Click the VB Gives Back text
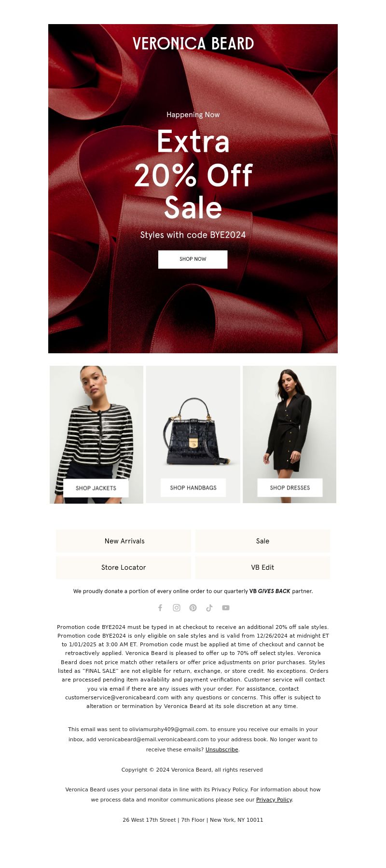This screenshot has height=868, width=386. [270, 591]
